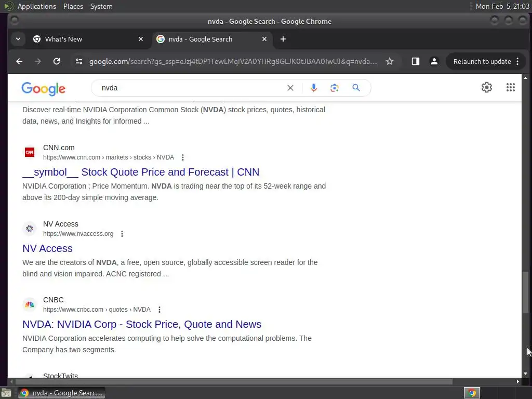
Task: Click the show desktop icon in taskbar
Action: [x=6, y=393]
